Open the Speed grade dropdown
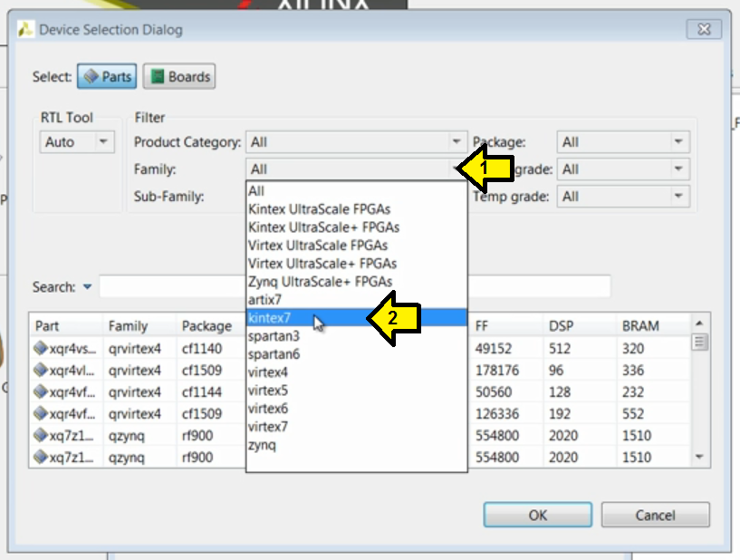This screenshot has width=740, height=560. pyautogui.click(x=623, y=169)
